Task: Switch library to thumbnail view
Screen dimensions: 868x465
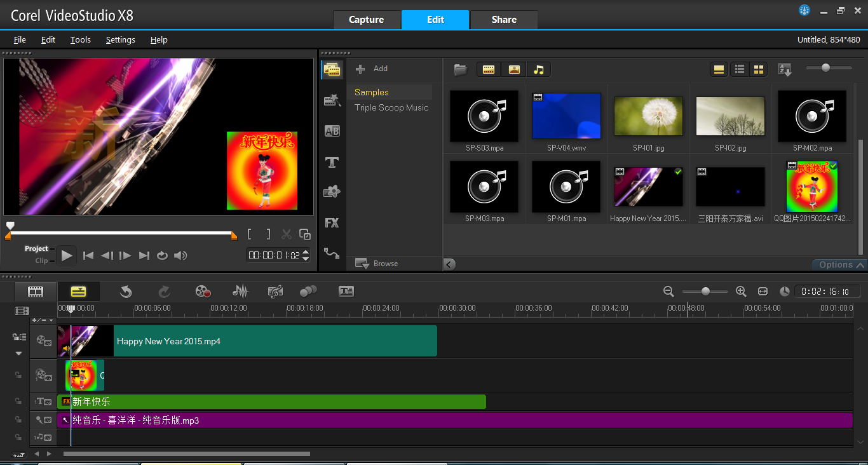Action: (758, 69)
